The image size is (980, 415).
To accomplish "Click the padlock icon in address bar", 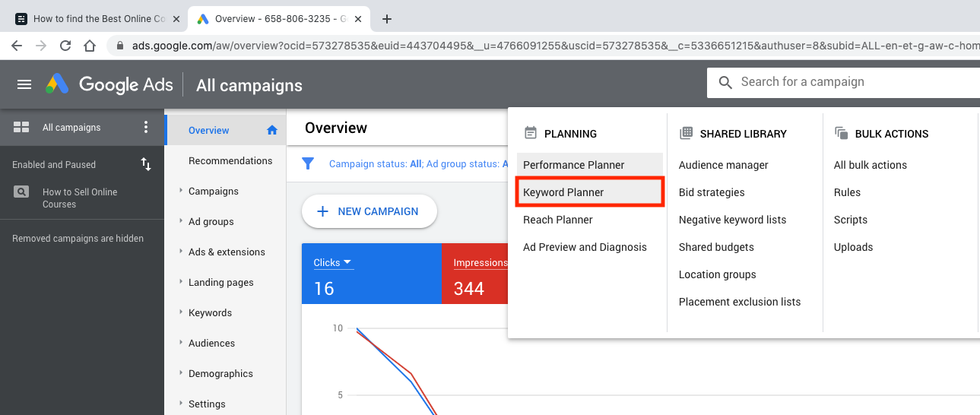I will point(120,46).
